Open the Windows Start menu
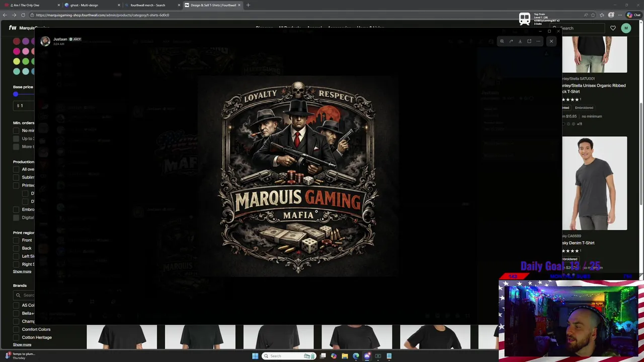Viewport: 644px width, 362px height. click(x=255, y=356)
